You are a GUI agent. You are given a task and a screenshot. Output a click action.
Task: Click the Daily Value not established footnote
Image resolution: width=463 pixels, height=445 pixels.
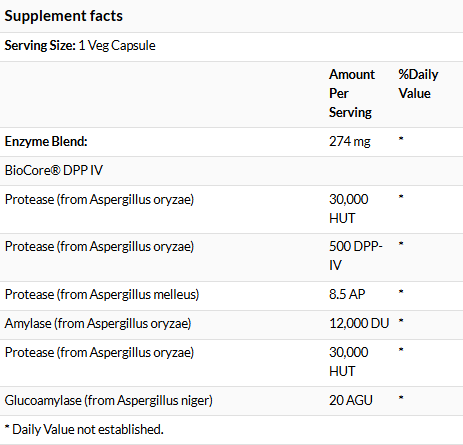tap(84, 429)
